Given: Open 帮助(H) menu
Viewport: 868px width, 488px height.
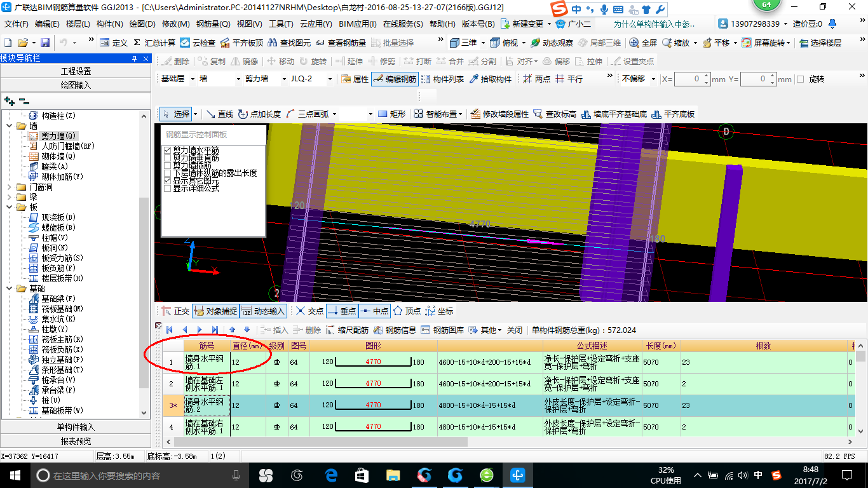Looking at the screenshot, I should click(442, 24).
